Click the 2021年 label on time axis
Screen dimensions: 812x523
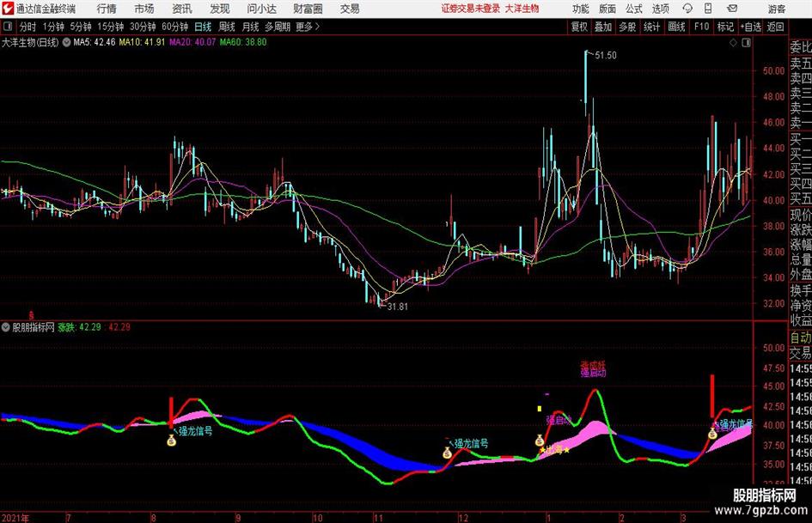click(15, 518)
